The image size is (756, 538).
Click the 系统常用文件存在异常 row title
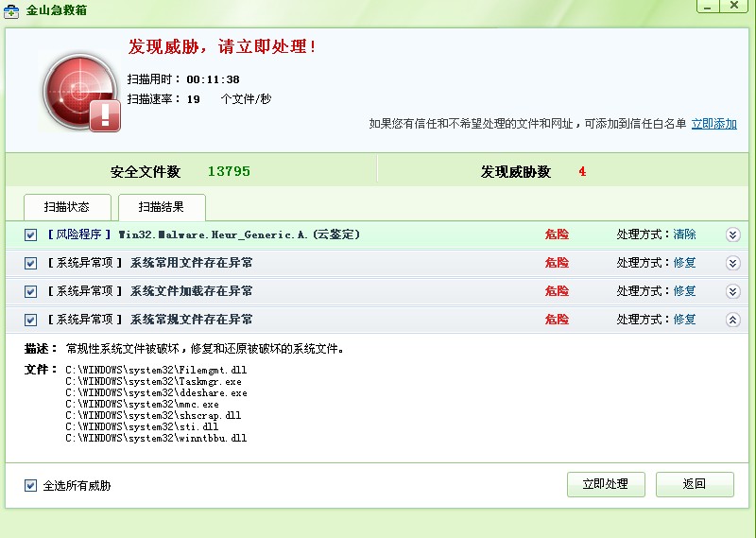click(192, 263)
